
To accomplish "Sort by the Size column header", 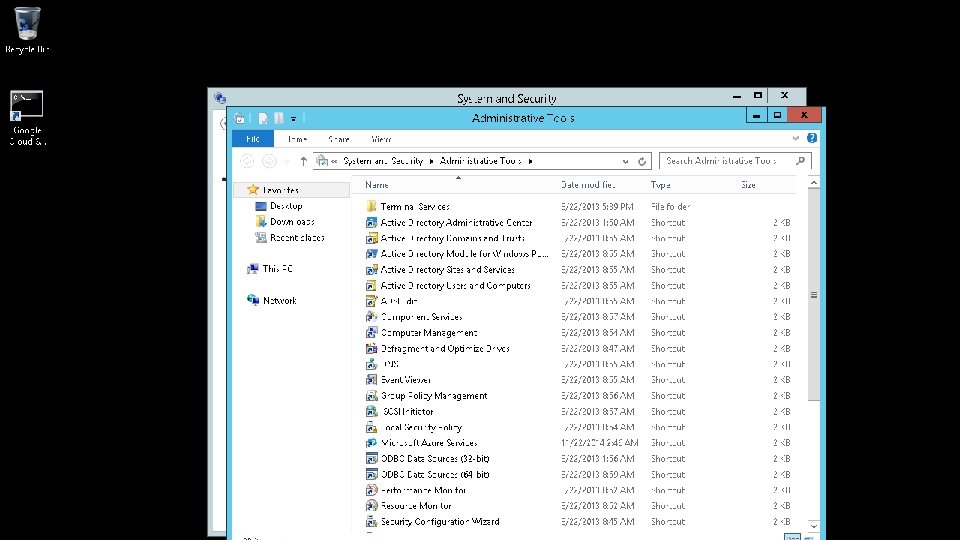I will [x=765, y=185].
